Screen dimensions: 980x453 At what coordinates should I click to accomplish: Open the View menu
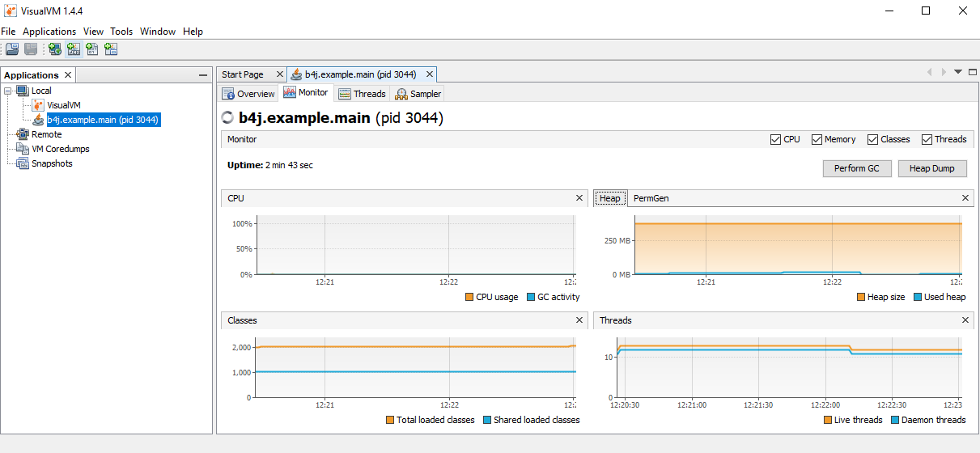pyautogui.click(x=93, y=32)
